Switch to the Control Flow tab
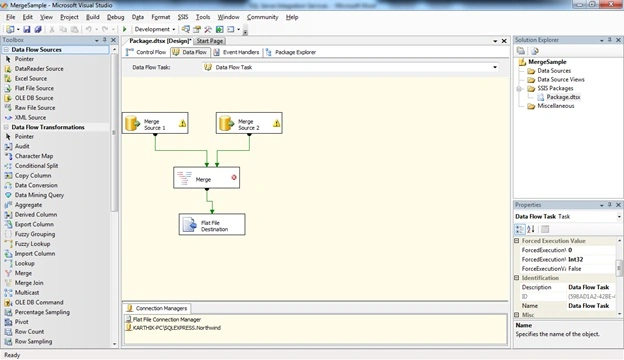Viewport: 624px width, 360px height. pyautogui.click(x=146, y=52)
